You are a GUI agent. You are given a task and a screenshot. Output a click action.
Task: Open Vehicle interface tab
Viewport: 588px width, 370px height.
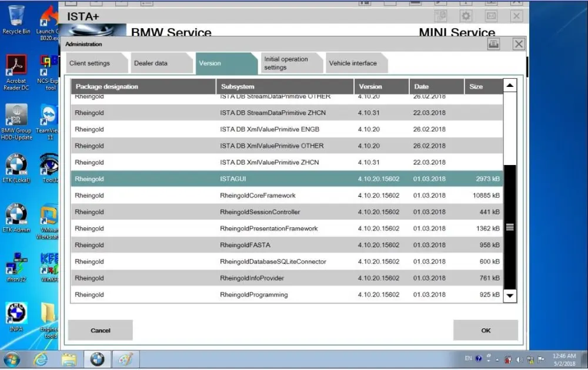click(x=356, y=63)
